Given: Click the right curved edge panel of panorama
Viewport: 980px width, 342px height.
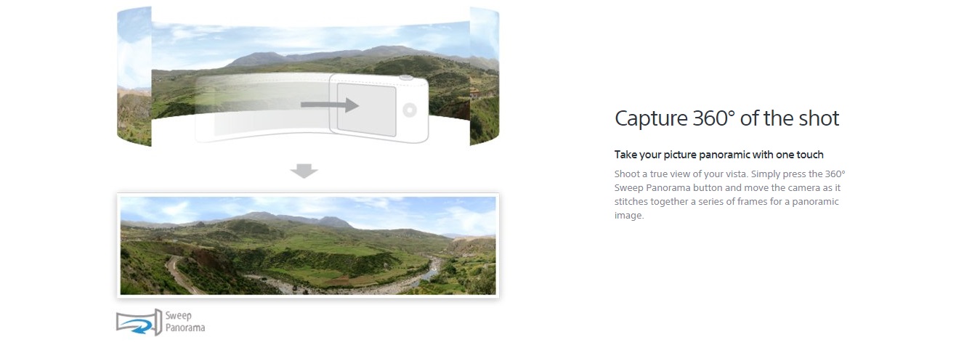Looking at the screenshot, I should tap(485, 76).
